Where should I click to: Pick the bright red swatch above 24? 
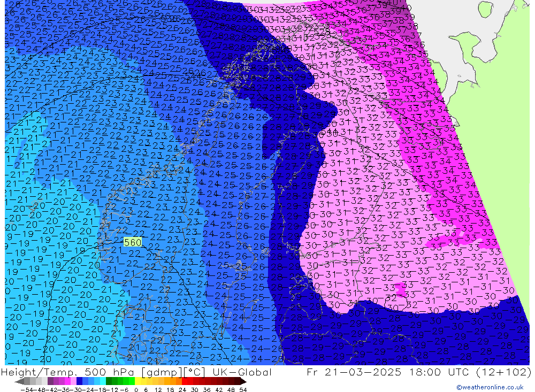185,381
